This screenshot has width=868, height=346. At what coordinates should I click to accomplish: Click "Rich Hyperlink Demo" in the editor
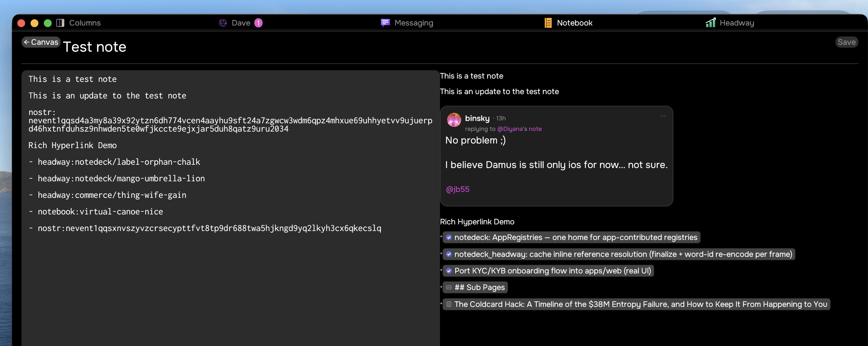click(73, 145)
